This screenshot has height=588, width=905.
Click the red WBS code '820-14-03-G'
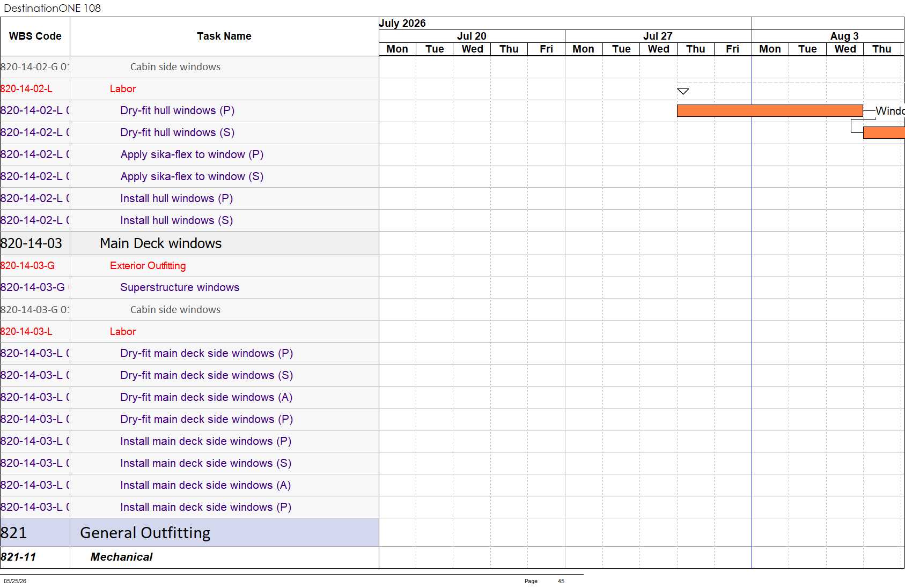point(27,266)
